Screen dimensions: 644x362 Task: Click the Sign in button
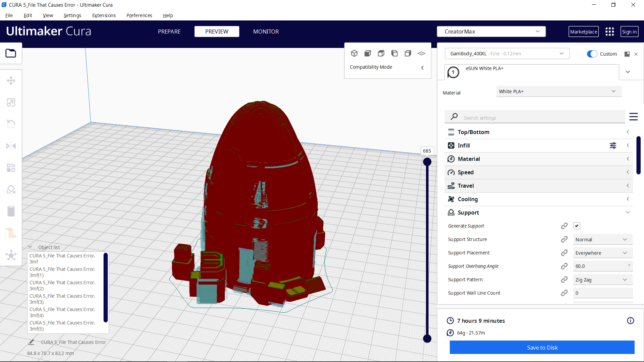(x=629, y=32)
